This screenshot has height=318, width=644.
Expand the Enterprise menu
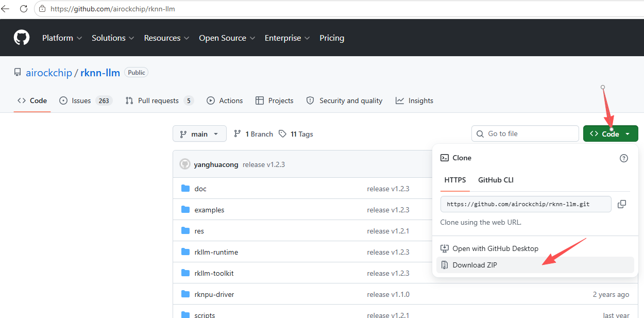(x=287, y=38)
